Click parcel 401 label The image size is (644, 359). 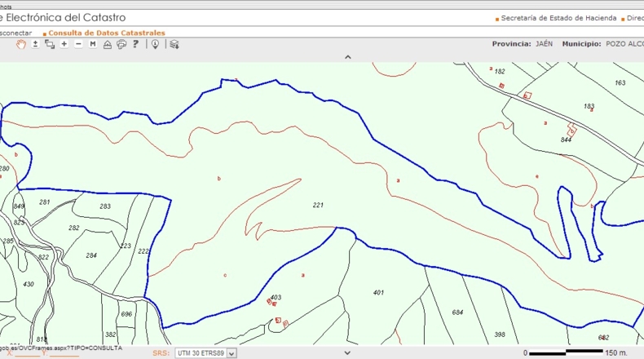tap(378, 292)
